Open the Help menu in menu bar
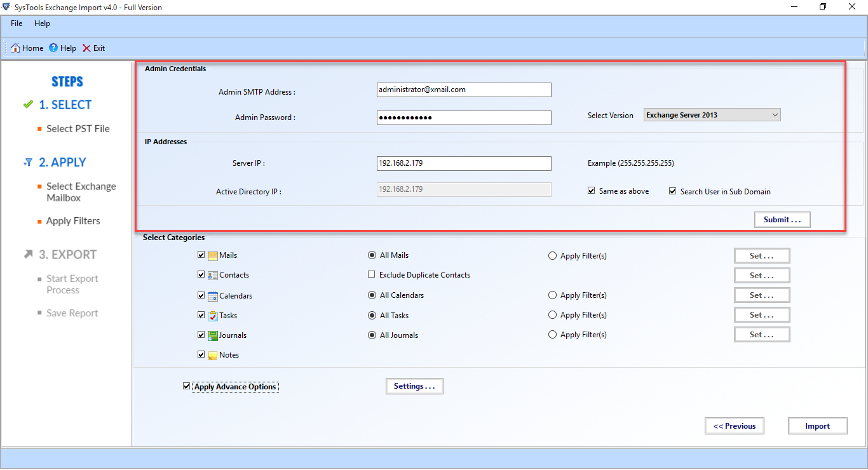868x470 pixels. (x=42, y=23)
